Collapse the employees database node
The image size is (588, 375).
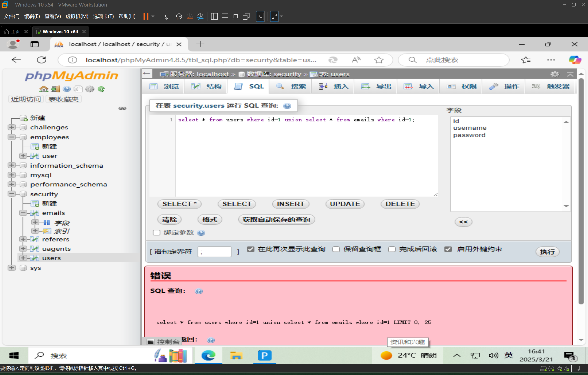(x=11, y=137)
